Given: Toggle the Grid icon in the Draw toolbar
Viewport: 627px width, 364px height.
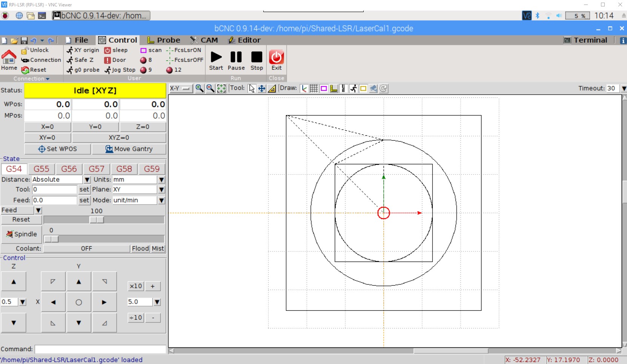Looking at the screenshot, I should pyautogui.click(x=314, y=88).
